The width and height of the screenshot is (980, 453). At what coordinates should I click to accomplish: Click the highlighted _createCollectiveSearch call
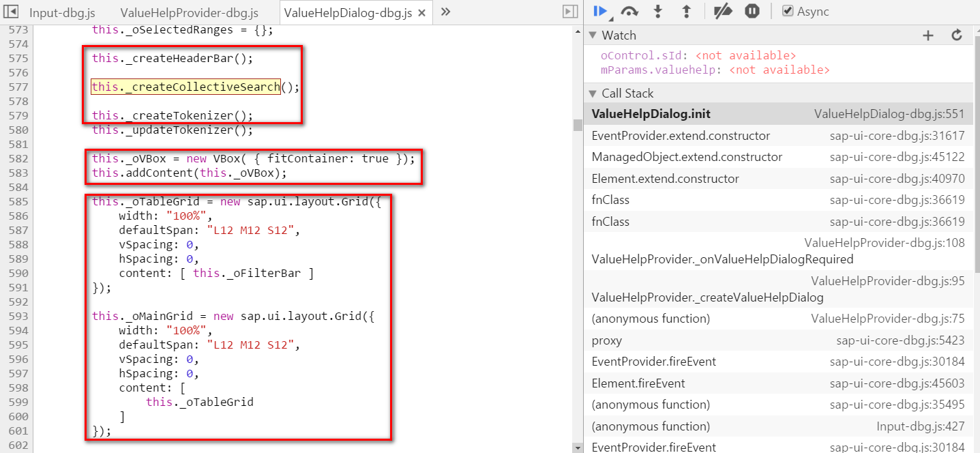185,87
